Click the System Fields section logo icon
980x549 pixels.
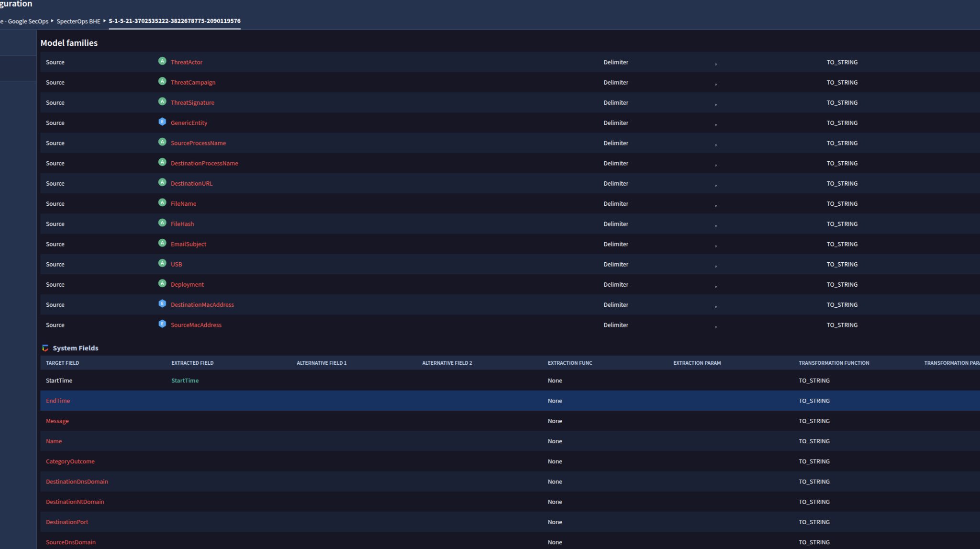click(45, 348)
